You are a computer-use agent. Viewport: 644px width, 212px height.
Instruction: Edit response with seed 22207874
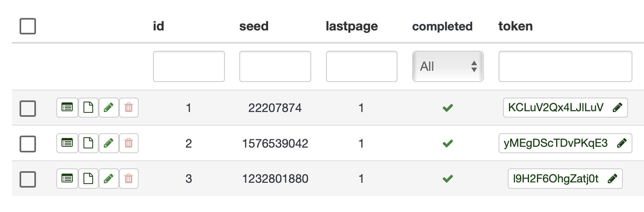(109, 108)
